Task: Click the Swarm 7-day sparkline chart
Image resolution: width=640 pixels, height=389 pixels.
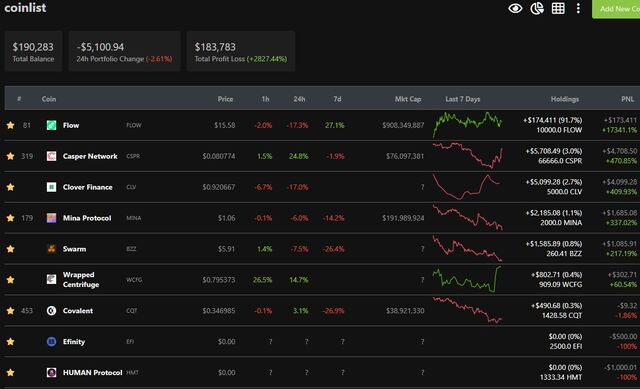Action: click(467, 248)
